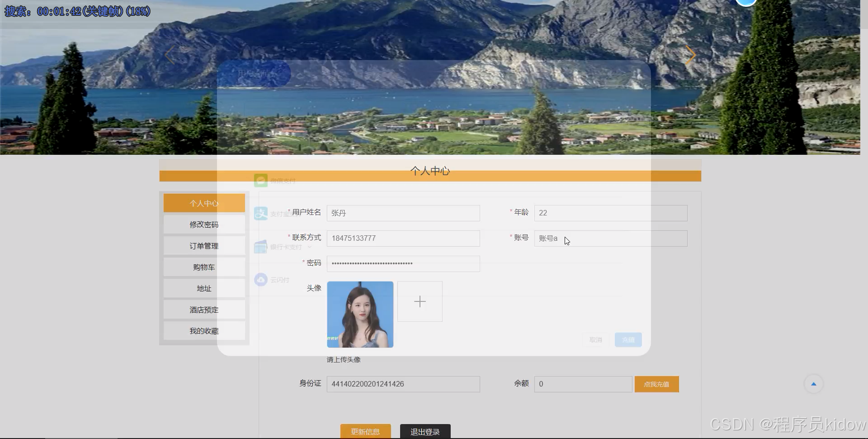
Task: Focus the 身份证 ID number field
Action: [403, 384]
